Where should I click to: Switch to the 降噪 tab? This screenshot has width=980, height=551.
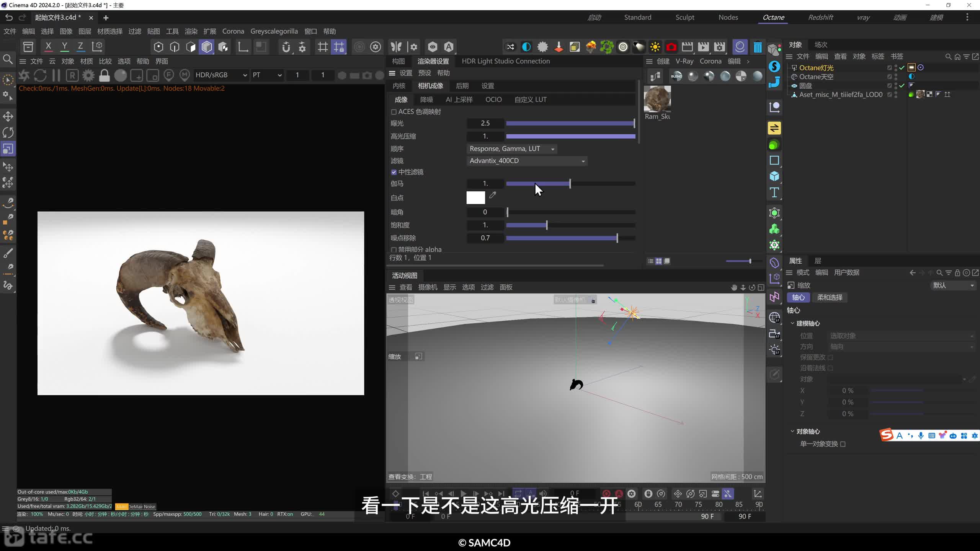click(x=426, y=99)
